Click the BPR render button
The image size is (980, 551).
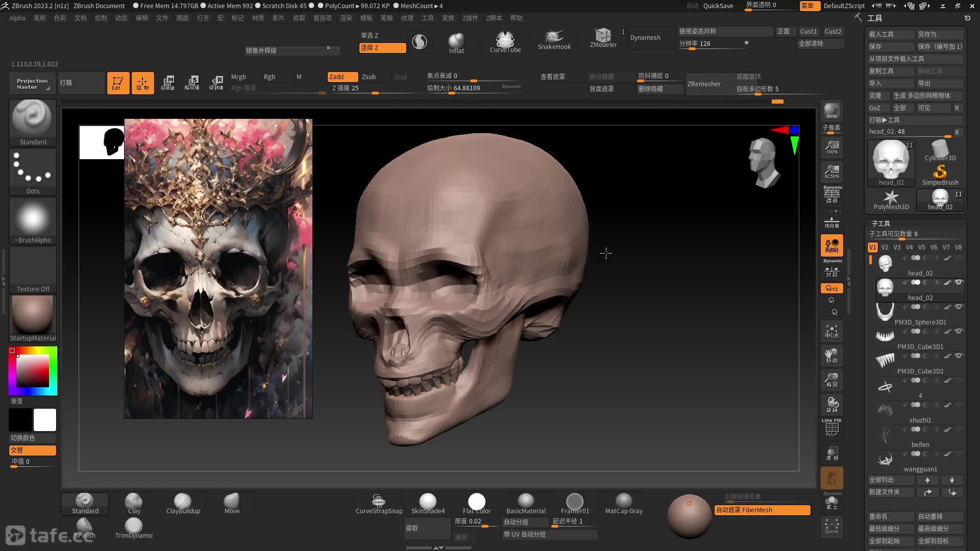(831, 111)
